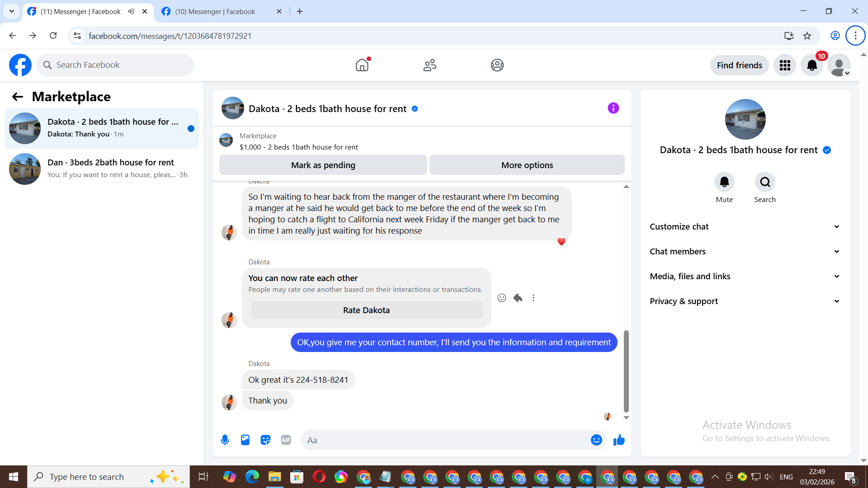Send a thumbs-up like
868x488 pixels.
coord(619,440)
